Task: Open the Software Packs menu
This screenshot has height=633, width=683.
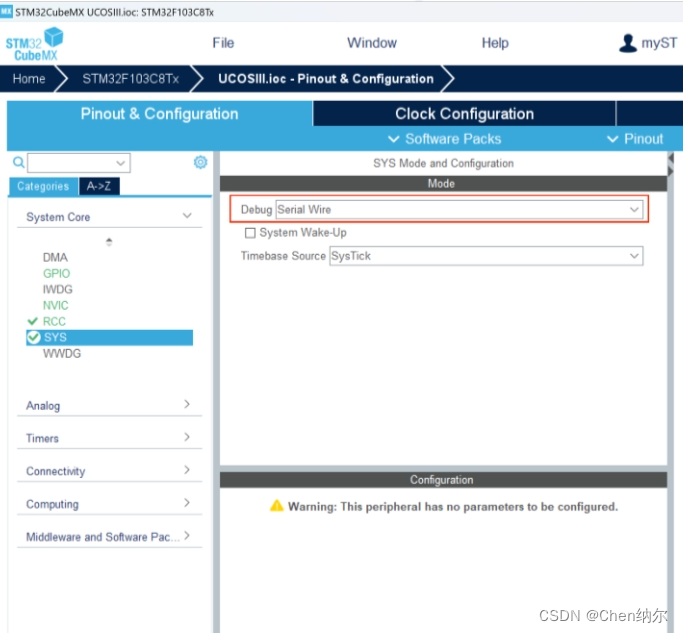Action: [444, 139]
